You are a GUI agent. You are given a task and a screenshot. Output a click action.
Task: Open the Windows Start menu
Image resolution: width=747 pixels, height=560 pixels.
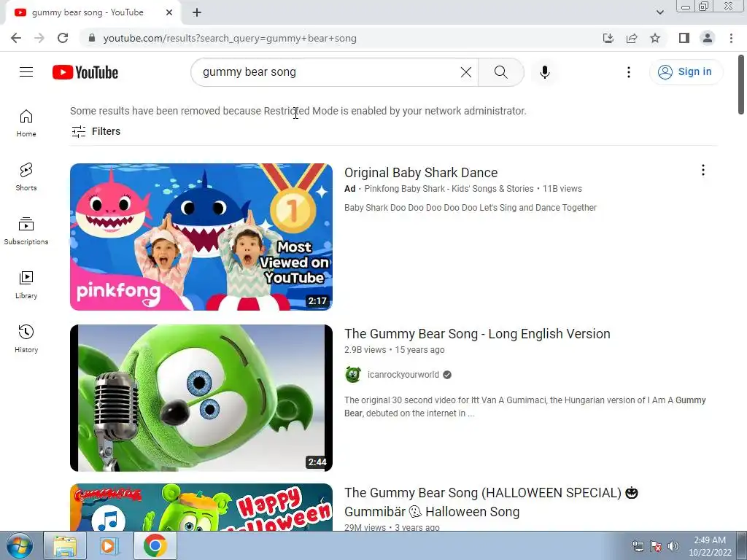coord(20,545)
